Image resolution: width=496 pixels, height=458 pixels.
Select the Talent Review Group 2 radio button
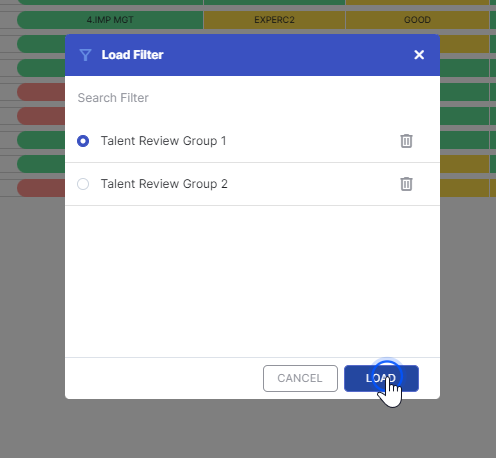click(x=83, y=184)
